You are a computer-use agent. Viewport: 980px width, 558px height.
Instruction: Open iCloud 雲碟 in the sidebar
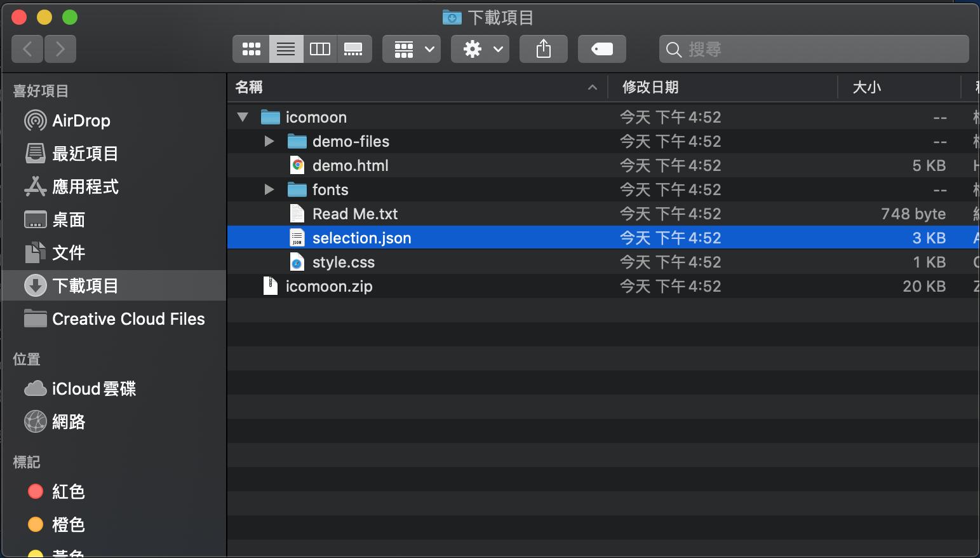click(114, 389)
